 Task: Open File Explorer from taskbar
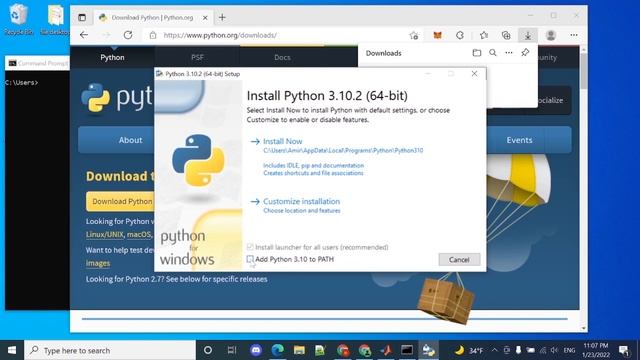(x=299, y=350)
